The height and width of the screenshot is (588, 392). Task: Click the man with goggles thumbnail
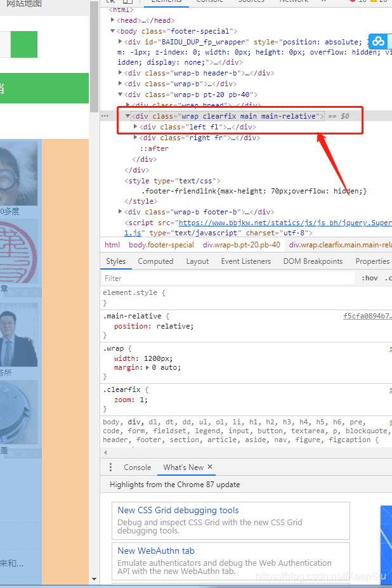coord(19,173)
